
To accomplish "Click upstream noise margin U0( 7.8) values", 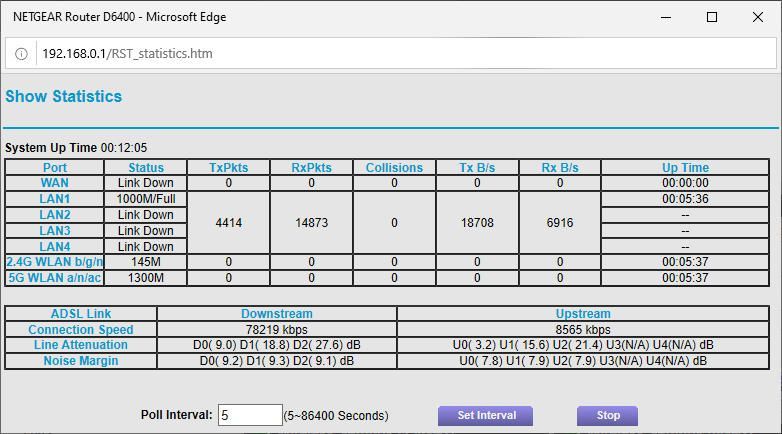I will tap(583, 360).
